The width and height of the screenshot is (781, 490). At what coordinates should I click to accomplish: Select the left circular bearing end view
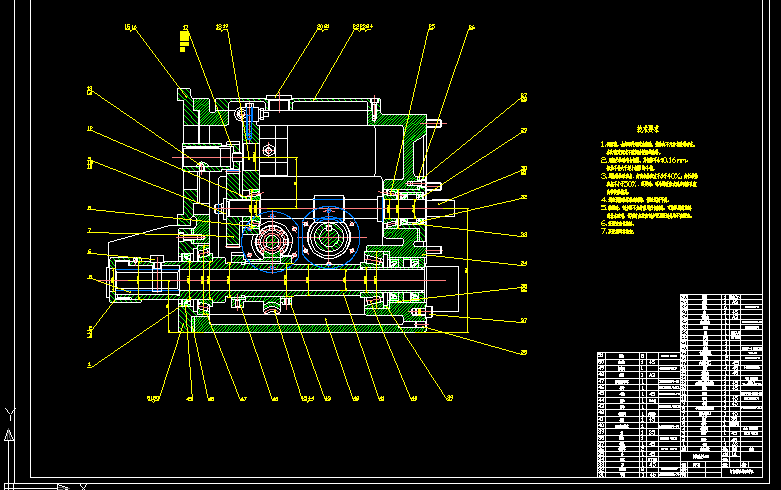point(270,243)
